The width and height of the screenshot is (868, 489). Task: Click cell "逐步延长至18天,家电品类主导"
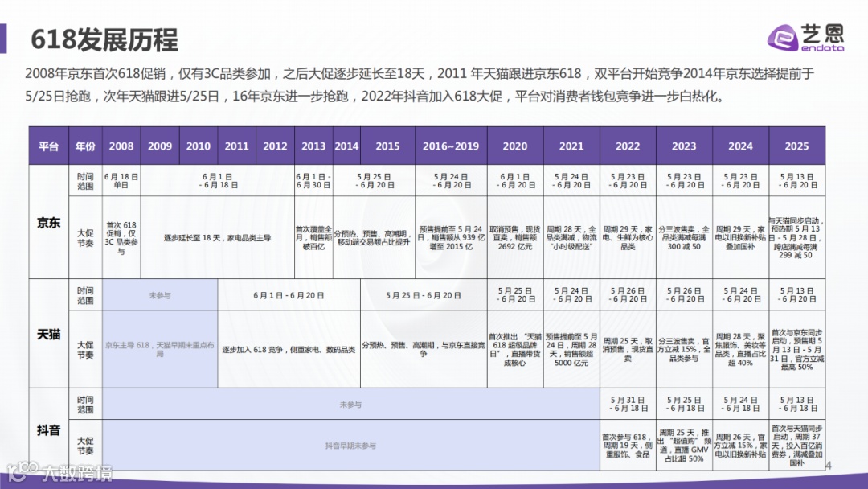218,237
